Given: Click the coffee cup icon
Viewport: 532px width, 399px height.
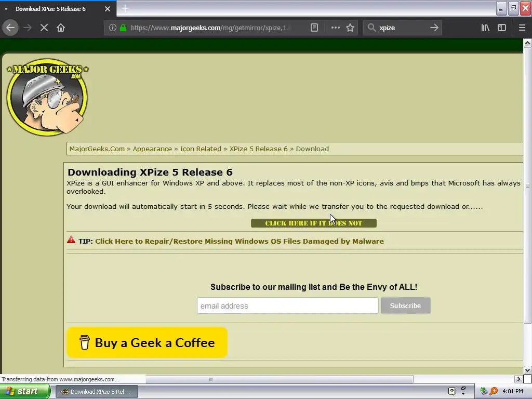Looking at the screenshot, I should (x=85, y=342).
